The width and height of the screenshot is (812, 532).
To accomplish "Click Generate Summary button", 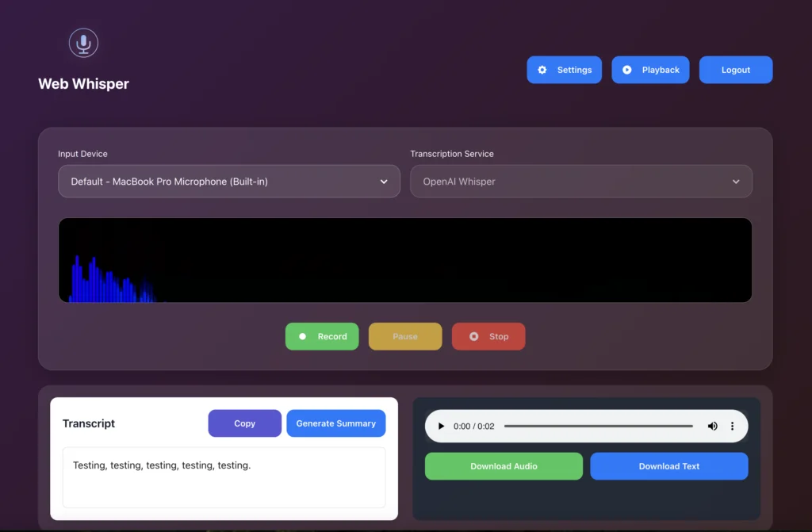I will tap(335, 423).
